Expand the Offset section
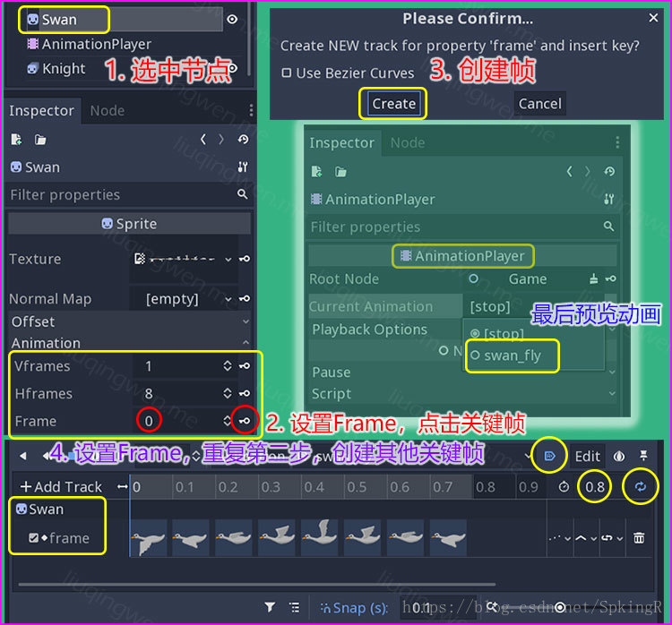 (x=129, y=321)
